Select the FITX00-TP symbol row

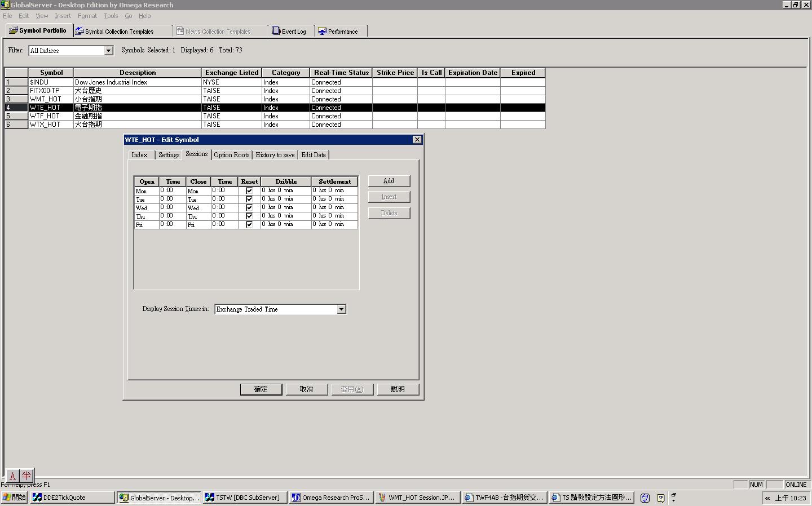point(275,91)
